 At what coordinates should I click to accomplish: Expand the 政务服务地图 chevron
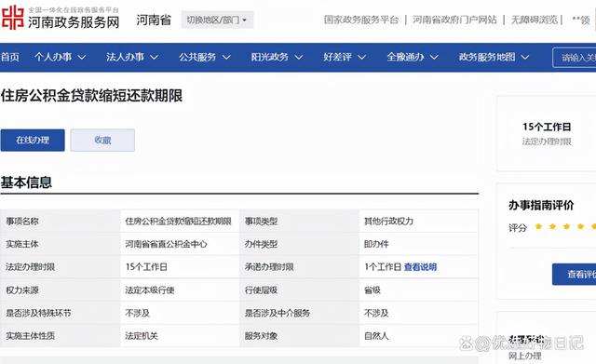(x=525, y=58)
